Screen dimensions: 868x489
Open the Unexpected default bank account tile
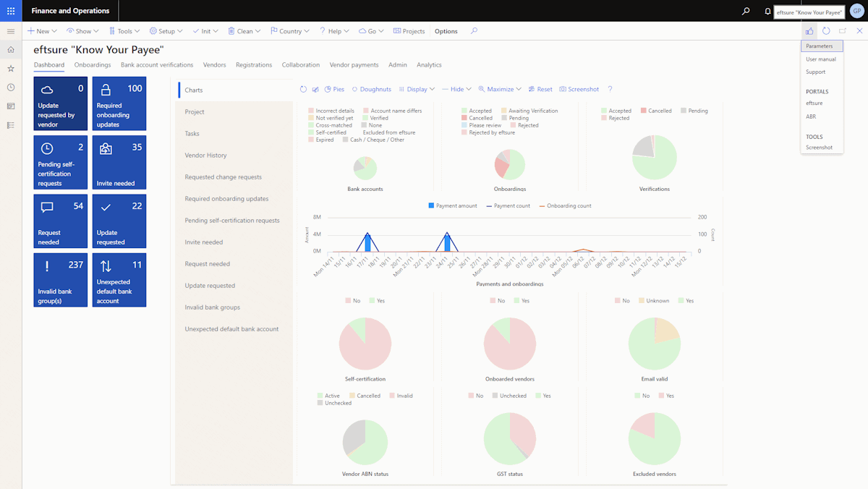[x=119, y=280]
